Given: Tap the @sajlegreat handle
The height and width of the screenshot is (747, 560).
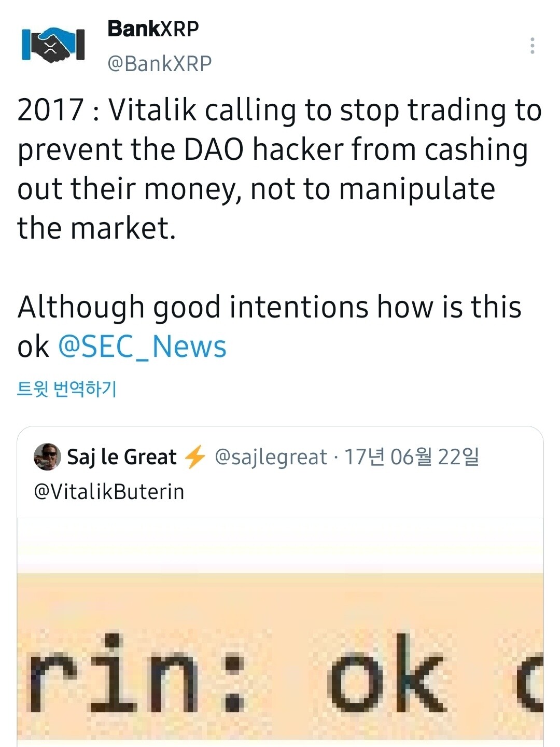Looking at the screenshot, I should [271, 457].
